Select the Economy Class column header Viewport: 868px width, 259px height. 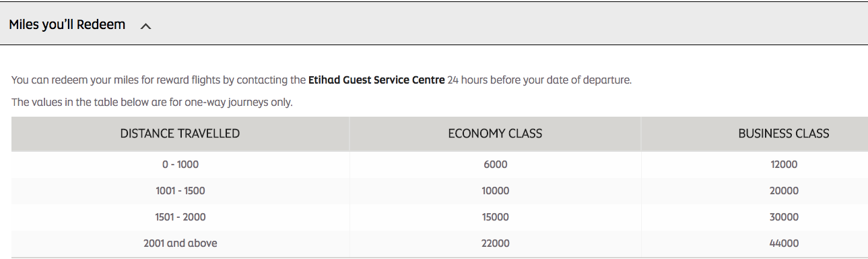[495, 134]
